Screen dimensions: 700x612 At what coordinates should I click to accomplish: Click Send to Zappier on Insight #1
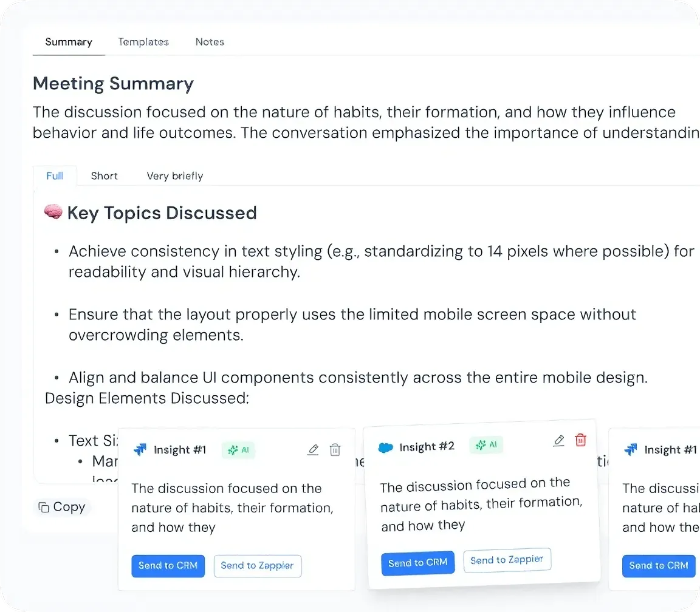258,566
